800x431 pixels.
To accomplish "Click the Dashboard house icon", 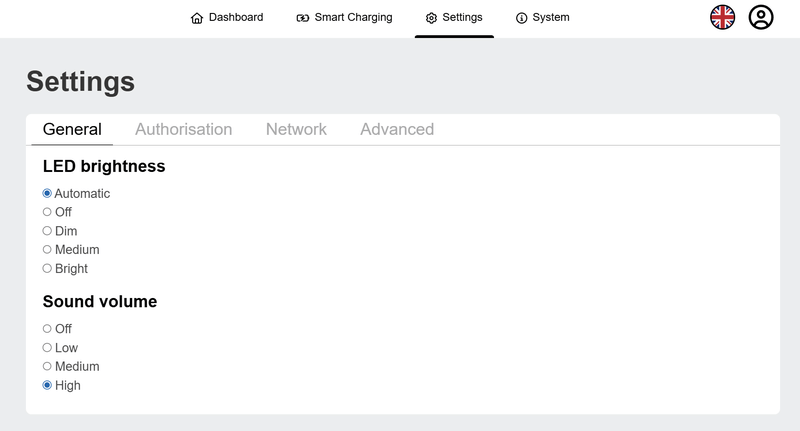I will click(x=197, y=18).
